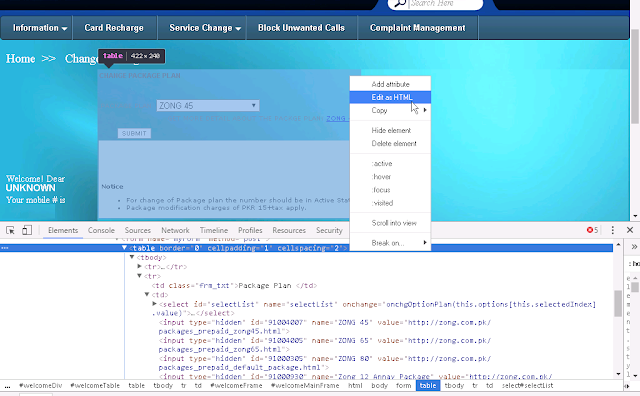Click #welcomeFrame in the breadcrumb bar
This screenshot has height=396, width=640.
pos(236,386)
